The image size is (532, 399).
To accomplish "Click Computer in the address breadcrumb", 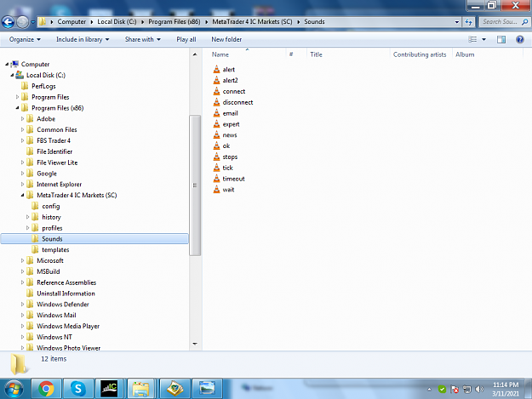I will (72, 22).
